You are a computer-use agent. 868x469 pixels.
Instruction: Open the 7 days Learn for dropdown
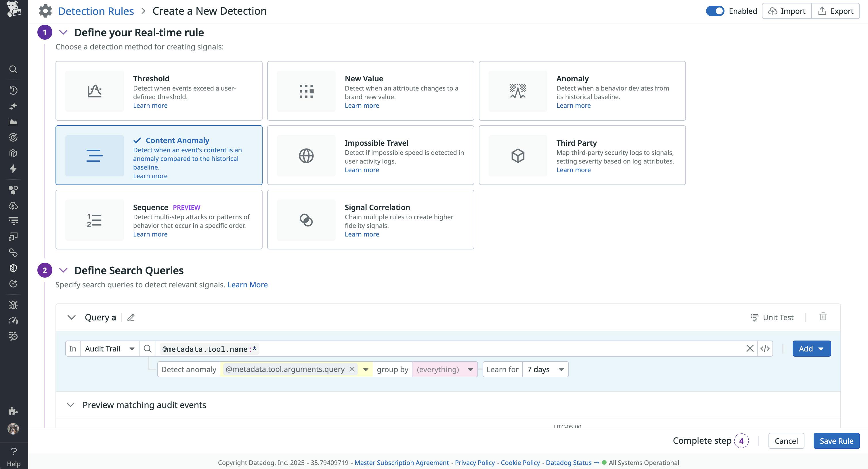(545, 369)
